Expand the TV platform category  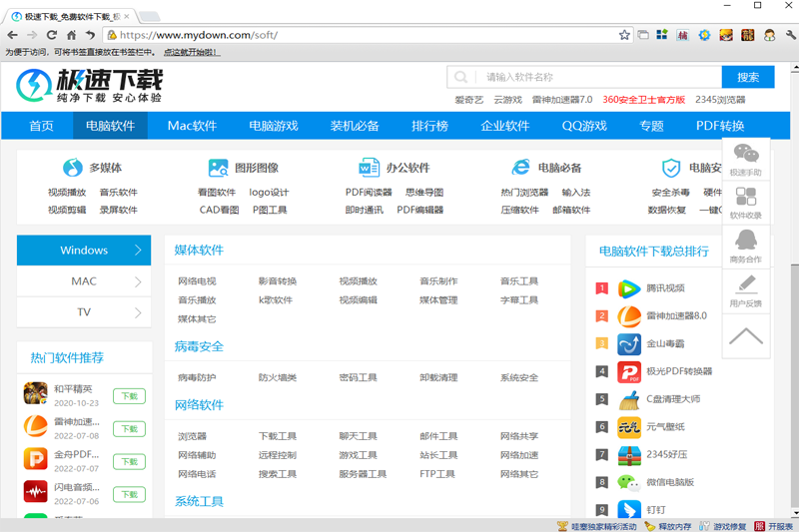coord(84,312)
